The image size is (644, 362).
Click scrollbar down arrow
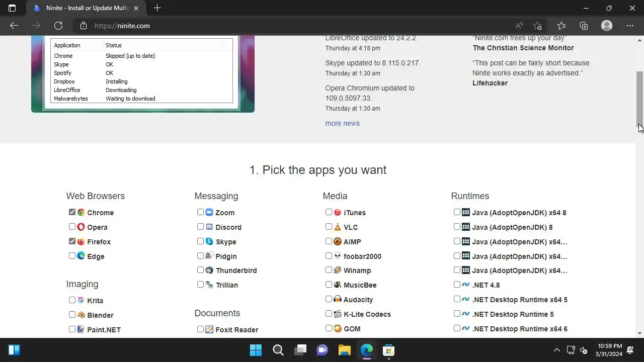click(640, 333)
